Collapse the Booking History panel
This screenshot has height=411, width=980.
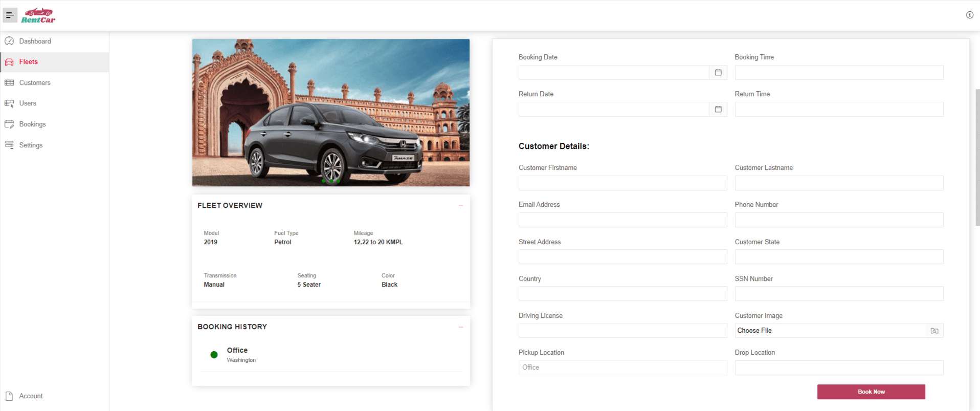click(460, 327)
